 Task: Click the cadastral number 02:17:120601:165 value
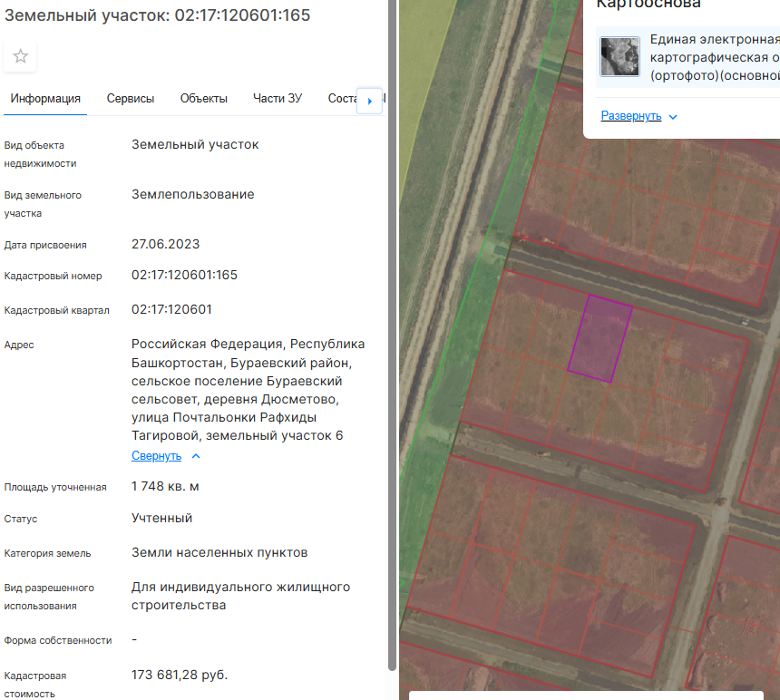point(184,275)
